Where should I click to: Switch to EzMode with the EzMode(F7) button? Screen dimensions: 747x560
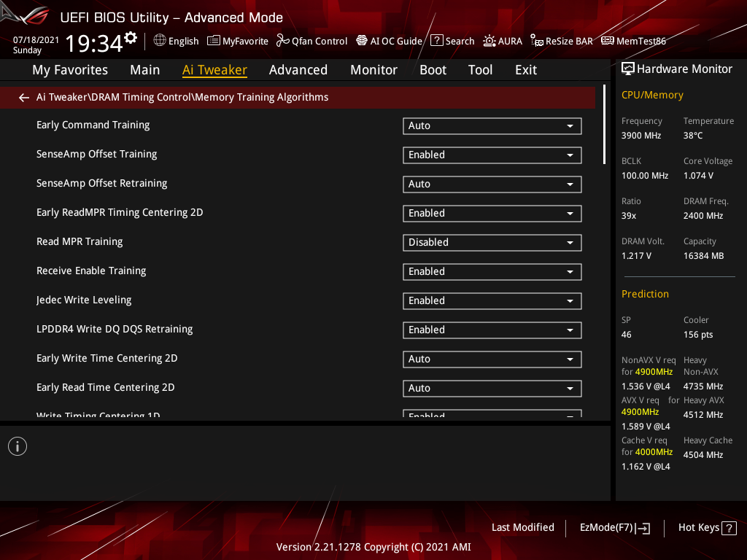614,527
